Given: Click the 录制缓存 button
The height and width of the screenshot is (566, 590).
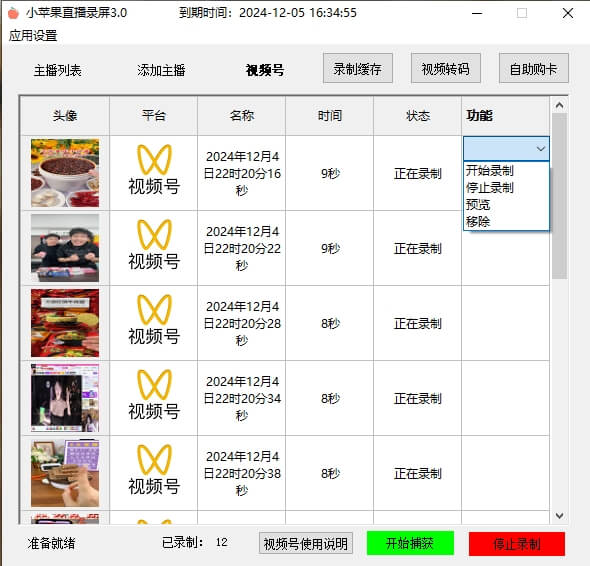Looking at the screenshot, I should [357, 68].
